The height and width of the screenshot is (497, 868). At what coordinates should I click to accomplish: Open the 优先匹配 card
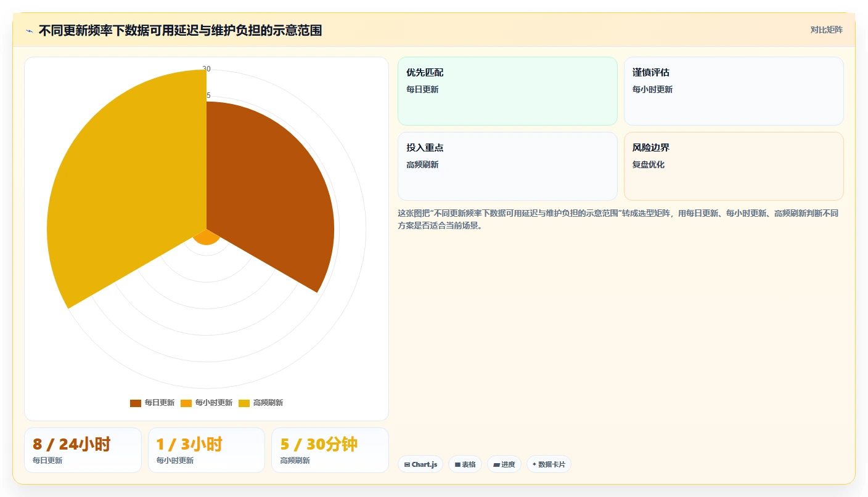(x=507, y=91)
